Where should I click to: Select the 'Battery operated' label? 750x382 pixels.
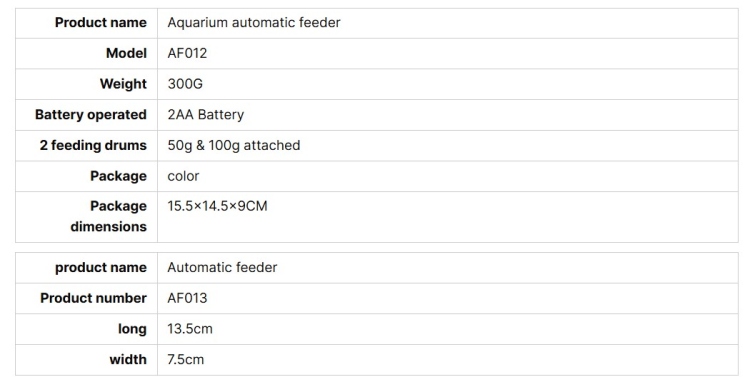pyautogui.click(x=90, y=115)
